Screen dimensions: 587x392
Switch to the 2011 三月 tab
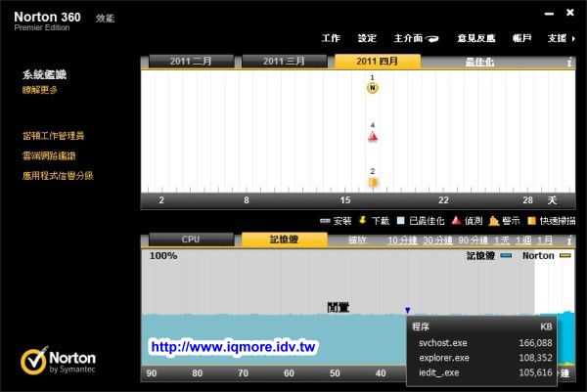tap(284, 62)
